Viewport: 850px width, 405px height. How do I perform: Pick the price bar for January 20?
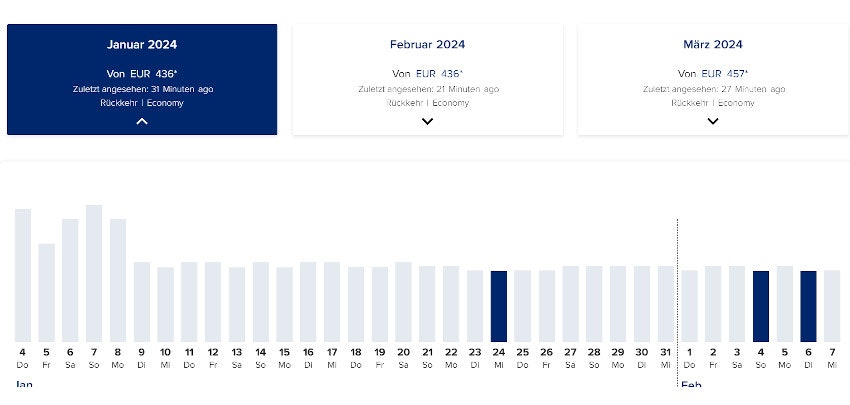click(x=403, y=302)
